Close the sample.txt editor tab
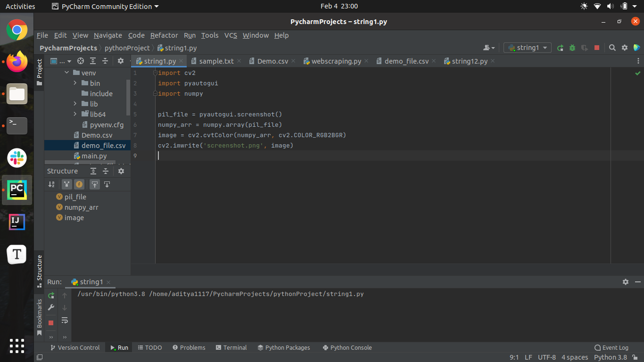 pos(239,61)
